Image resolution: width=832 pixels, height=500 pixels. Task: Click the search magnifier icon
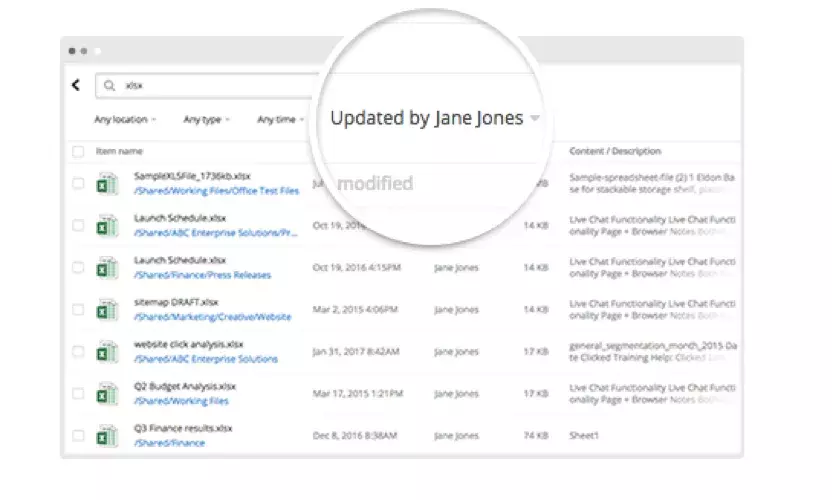pyautogui.click(x=109, y=85)
